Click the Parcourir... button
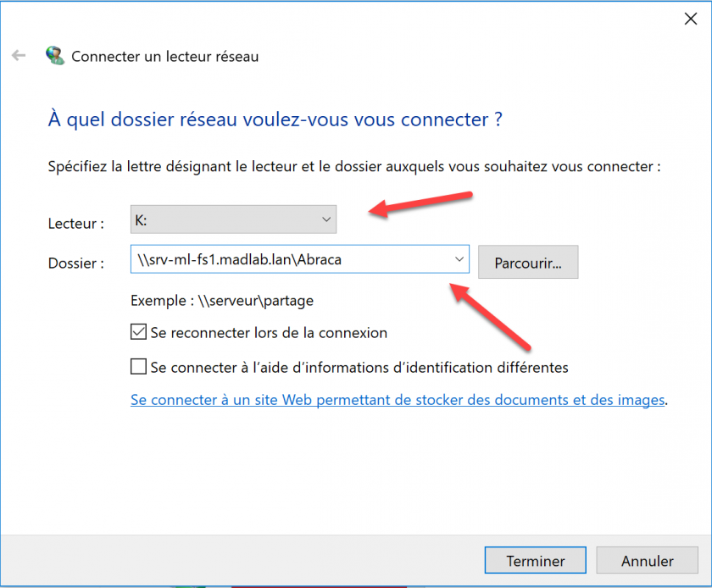The image size is (712, 588). 528,262
